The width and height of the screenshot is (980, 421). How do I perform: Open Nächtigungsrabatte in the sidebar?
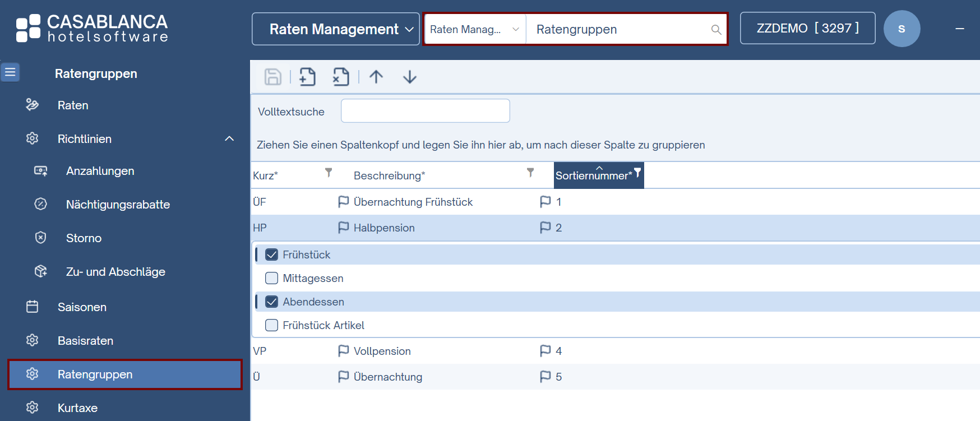click(x=118, y=205)
